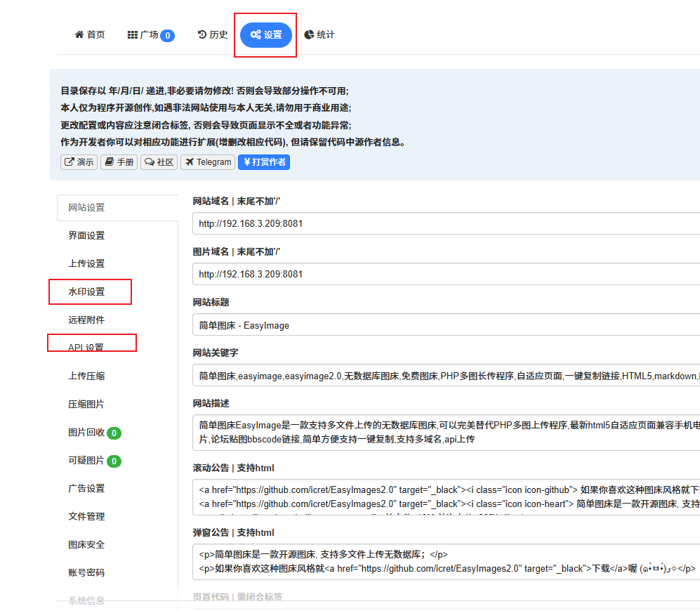
Task: Click the Telegram button
Action: coord(209,162)
